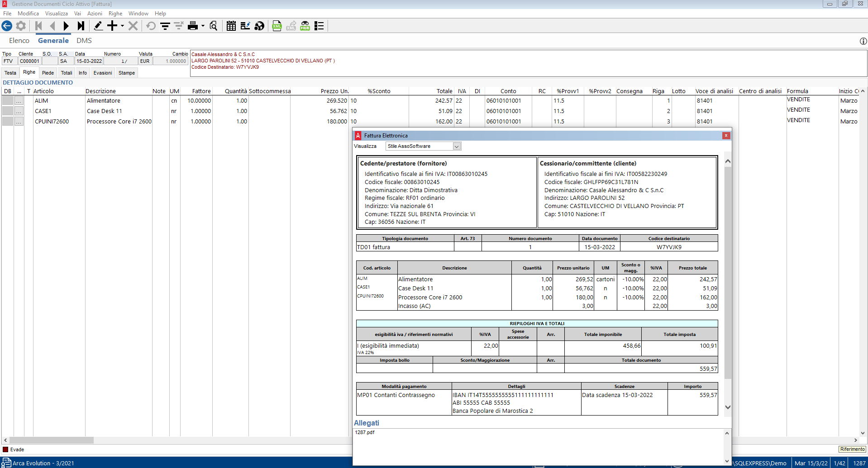Click the plus add-new icon
Screen dimensions: 868x468
[112, 26]
